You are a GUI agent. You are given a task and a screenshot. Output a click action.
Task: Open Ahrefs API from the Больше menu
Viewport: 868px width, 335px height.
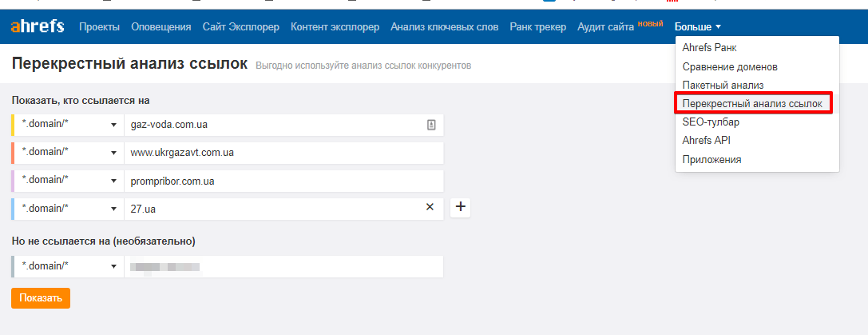[706, 140]
